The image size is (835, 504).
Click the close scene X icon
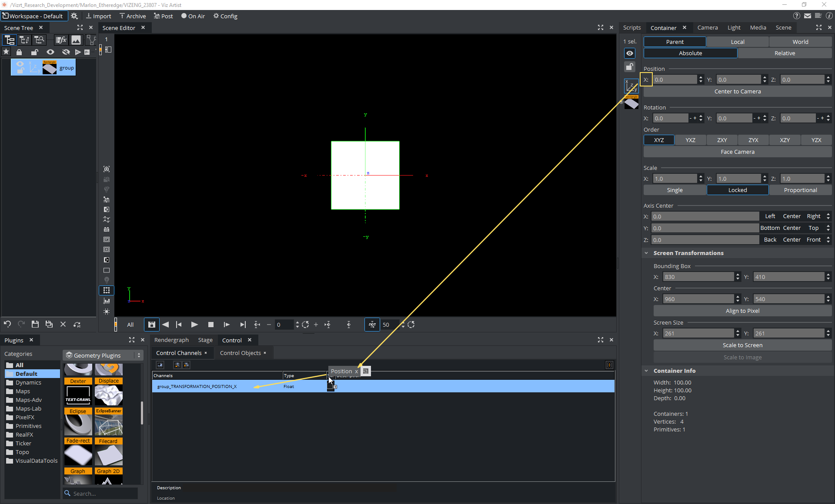[63, 324]
